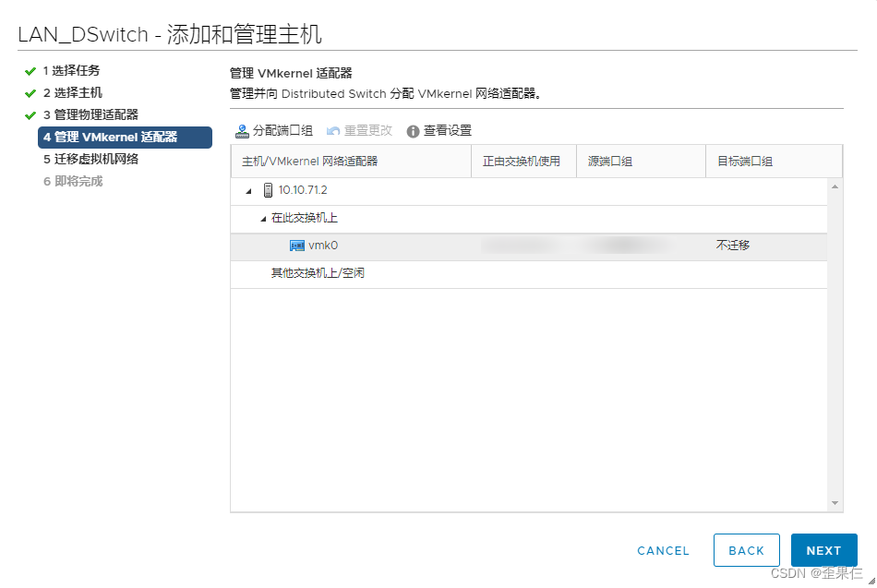The height and width of the screenshot is (588, 877).
Task: Click the vmk0 network adapter icon
Action: (297, 246)
